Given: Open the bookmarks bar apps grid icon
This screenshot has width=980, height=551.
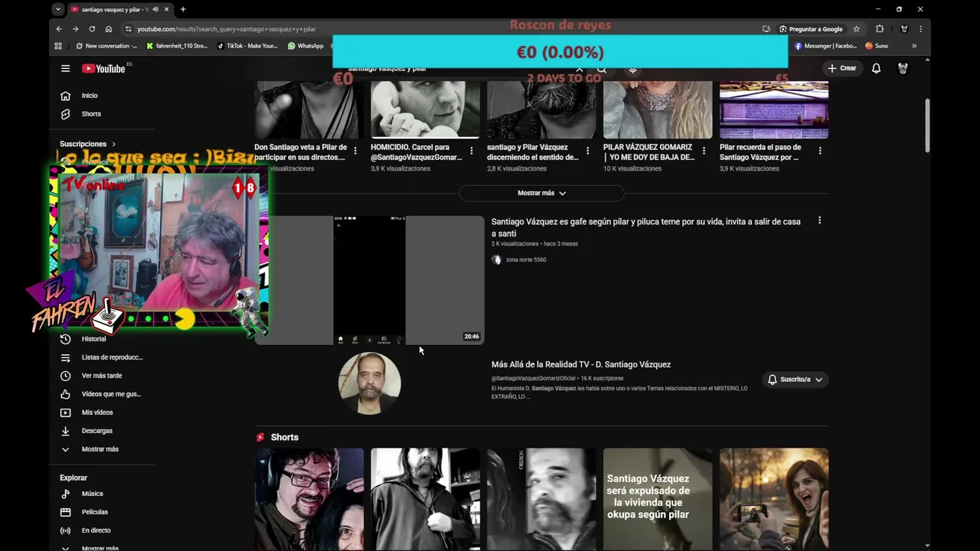Looking at the screenshot, I should tap(58, 46).
